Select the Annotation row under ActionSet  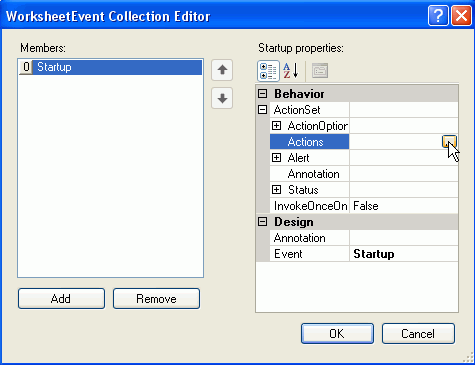pos(364,174)
